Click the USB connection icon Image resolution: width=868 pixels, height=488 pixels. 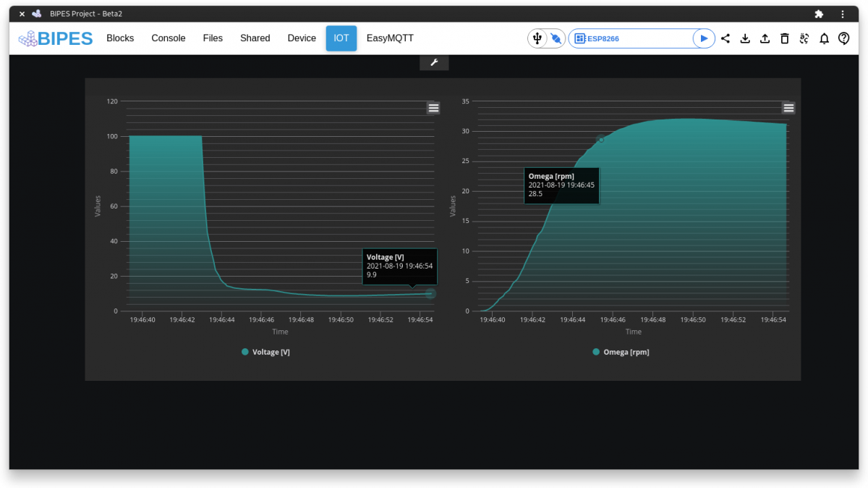tap(536, 38)
